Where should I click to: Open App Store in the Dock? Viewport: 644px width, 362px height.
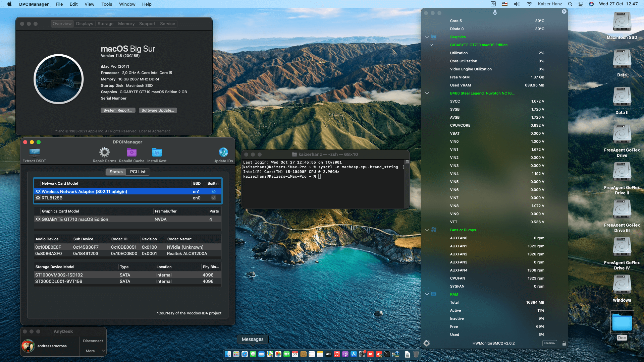[354, 354]
